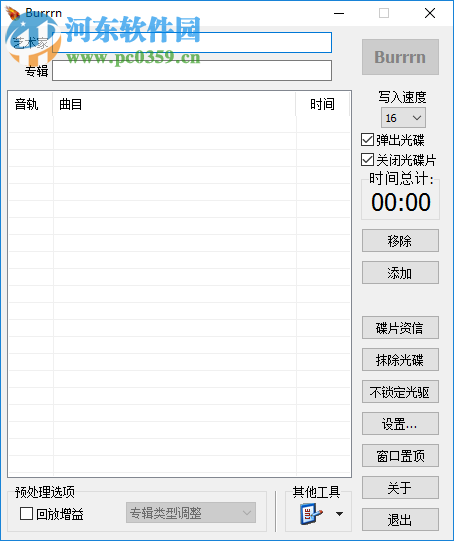Click the 关于 about button
The width and height of the screenshot is (454, 541).
point(400,488)
